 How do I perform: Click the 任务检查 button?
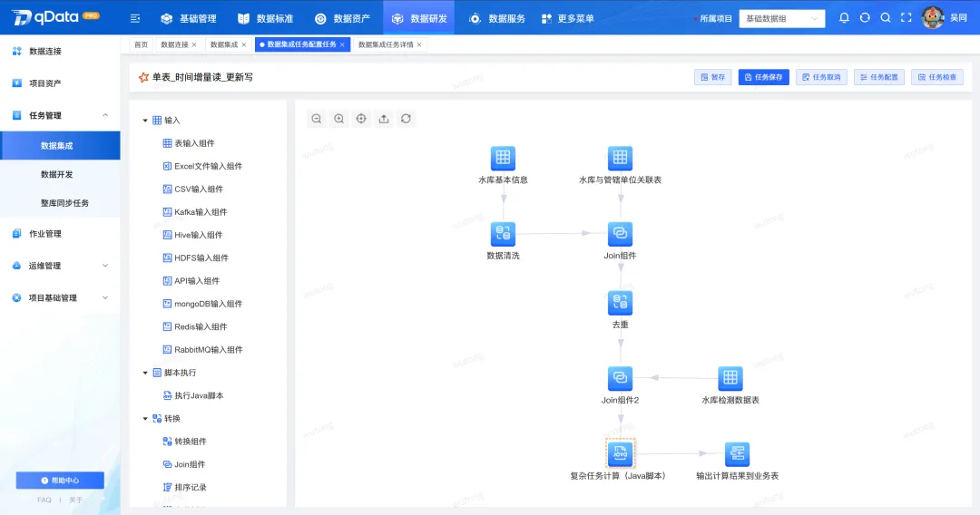936,77
